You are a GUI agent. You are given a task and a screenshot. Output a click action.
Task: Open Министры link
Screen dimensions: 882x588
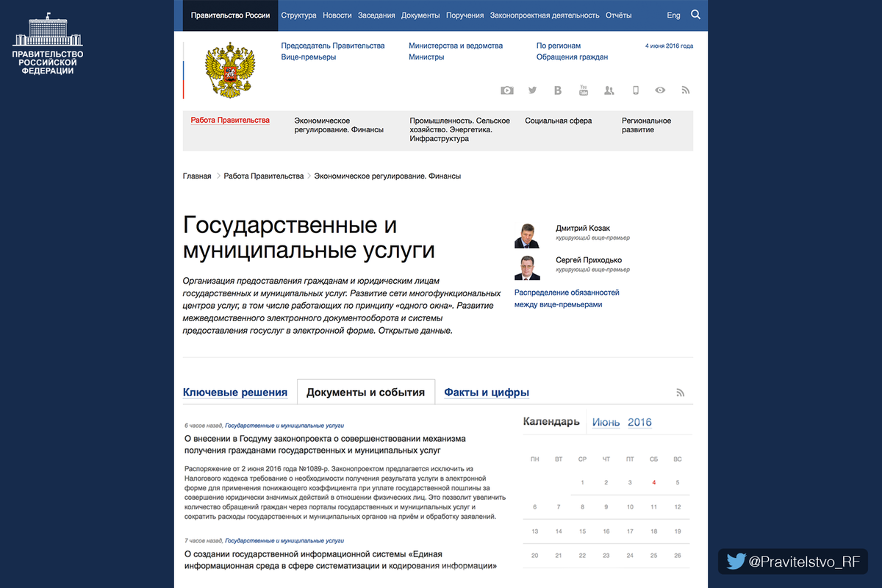coord(426,57)
